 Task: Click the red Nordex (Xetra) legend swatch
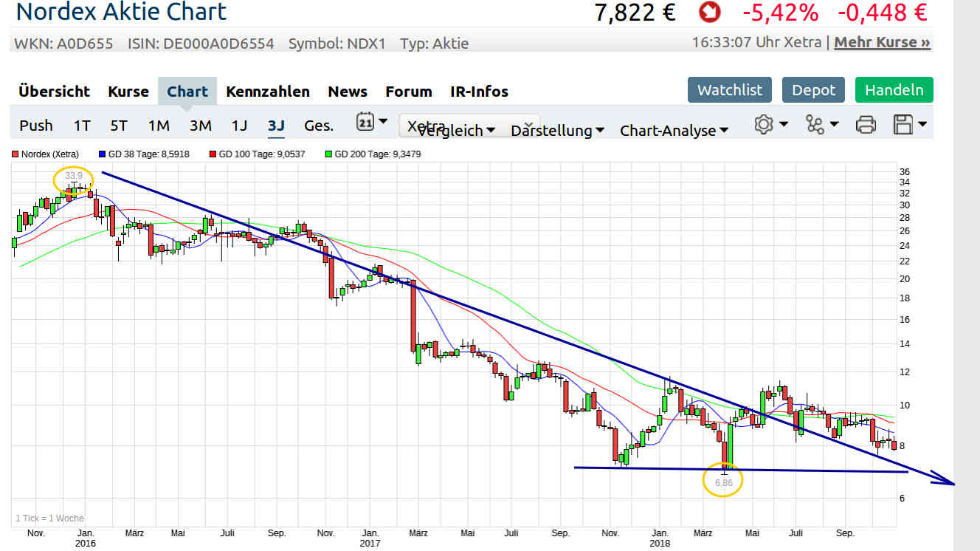coord(15,155)
